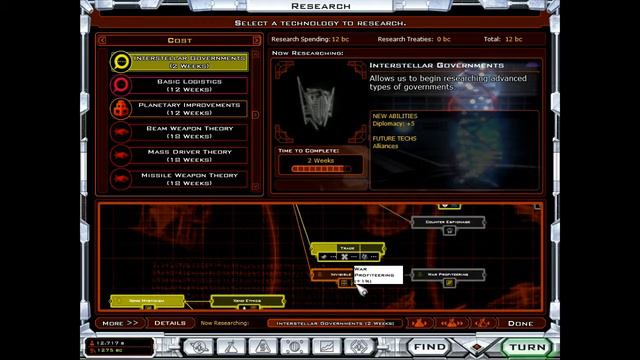Open the planets and colonies screen icon
This screenshot has width=640, height=360.
pos(199,347)
